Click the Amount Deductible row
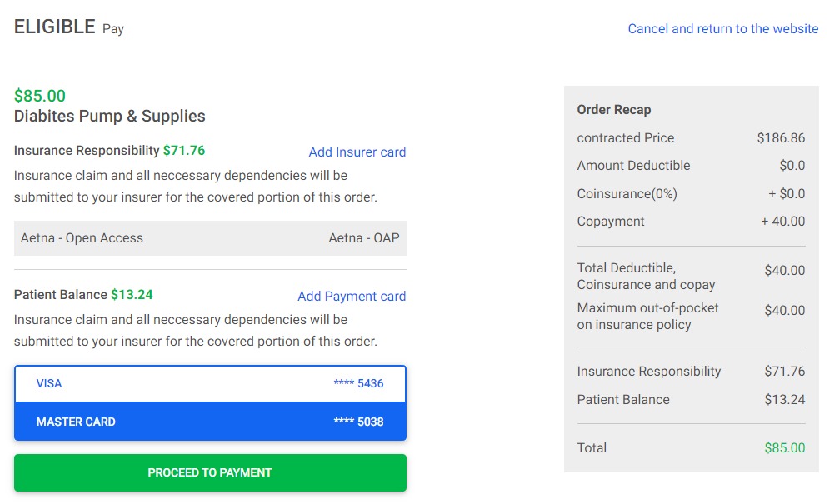 coord(691,166)
